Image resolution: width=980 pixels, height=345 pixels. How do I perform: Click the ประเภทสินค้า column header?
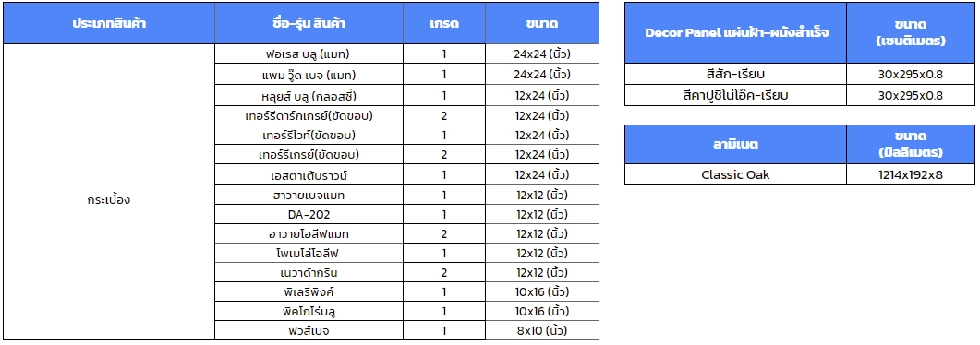109,23
